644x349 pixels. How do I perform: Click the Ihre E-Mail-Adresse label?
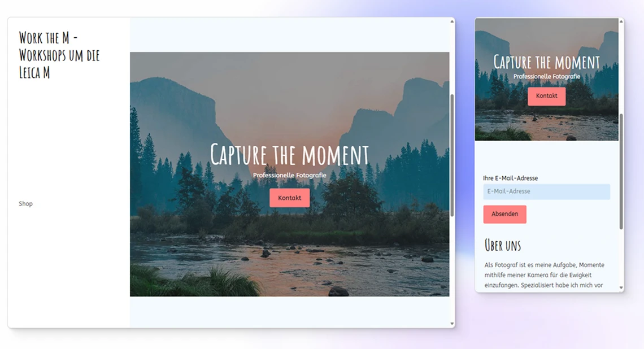(511, 178)
